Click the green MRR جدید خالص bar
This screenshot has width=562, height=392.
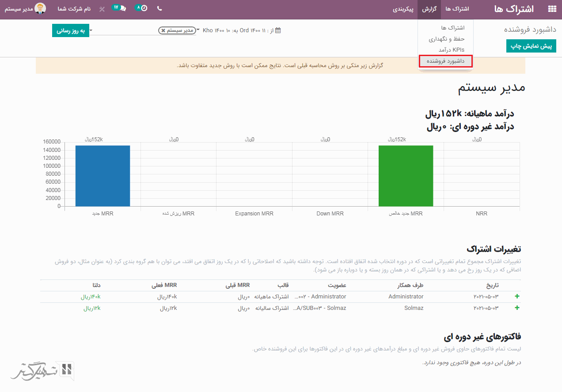[x=406, y=176]
